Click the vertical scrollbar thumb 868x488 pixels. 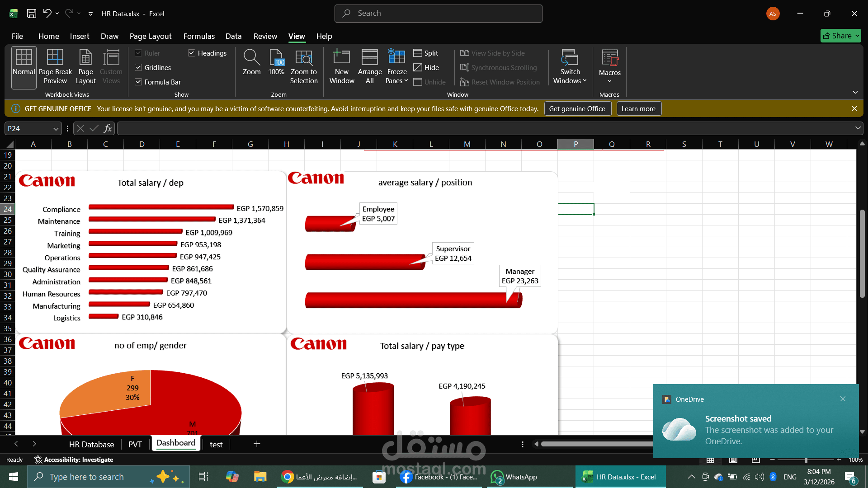click(x=862, y=253)
